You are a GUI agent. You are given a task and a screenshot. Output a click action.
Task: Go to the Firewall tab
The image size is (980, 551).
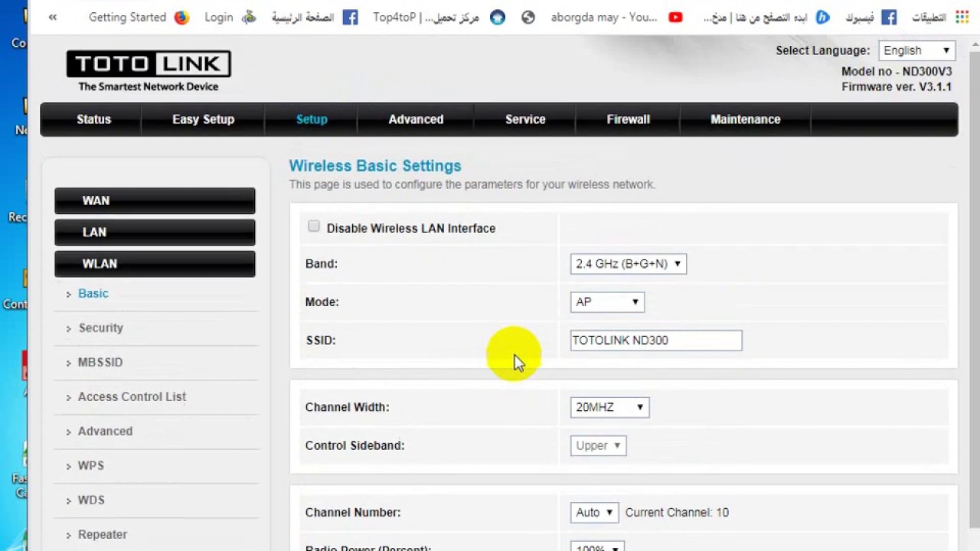point(629,119)
